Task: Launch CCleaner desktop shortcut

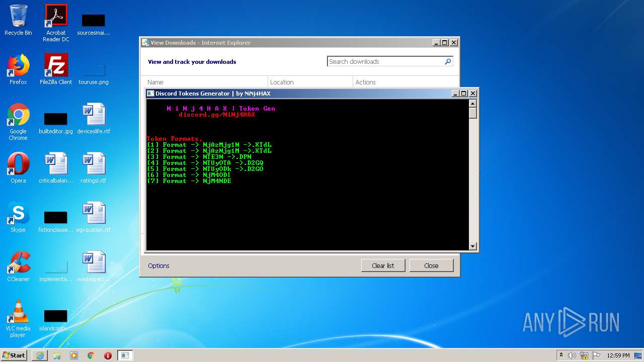Action: pyautogui.click(x=18, y=266)
